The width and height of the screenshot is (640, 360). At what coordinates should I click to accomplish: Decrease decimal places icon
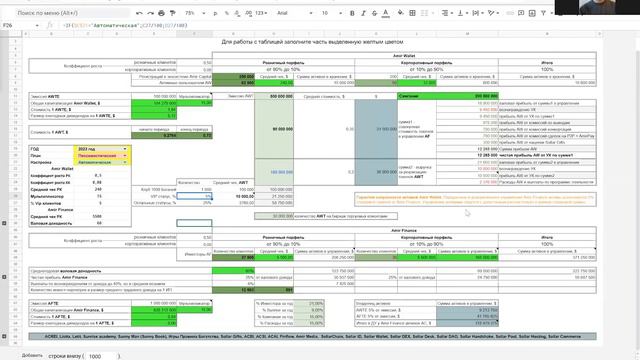pyautogui.click(x=237, y=13)
